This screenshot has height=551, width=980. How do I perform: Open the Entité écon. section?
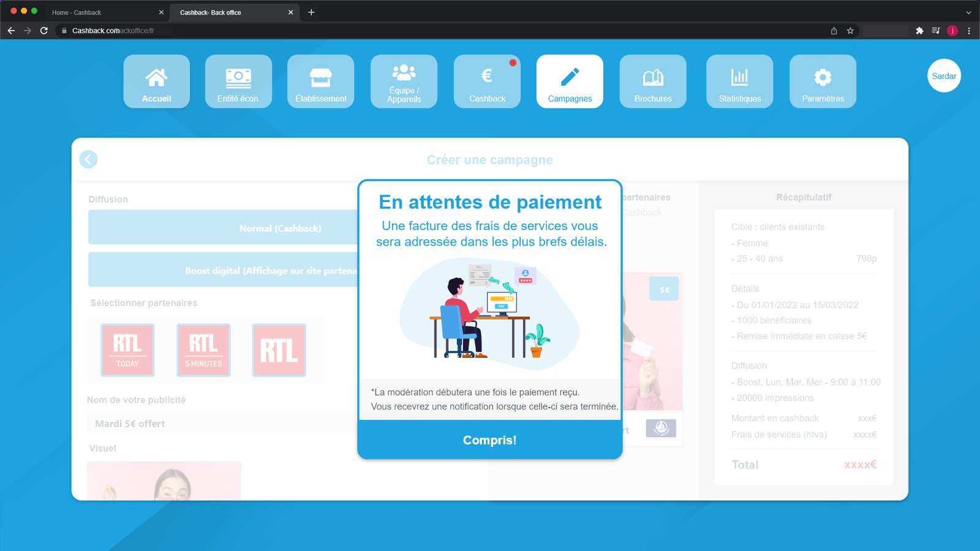coord(238,81)
